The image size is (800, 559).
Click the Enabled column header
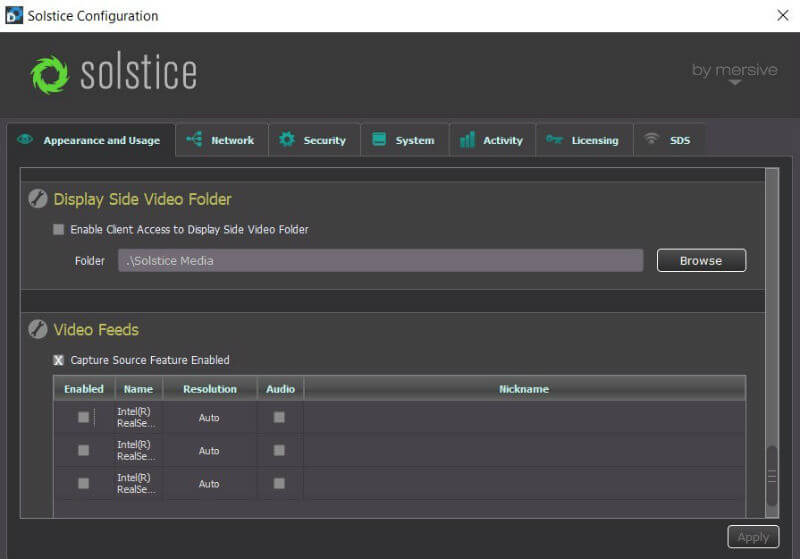tap(84, 389)
